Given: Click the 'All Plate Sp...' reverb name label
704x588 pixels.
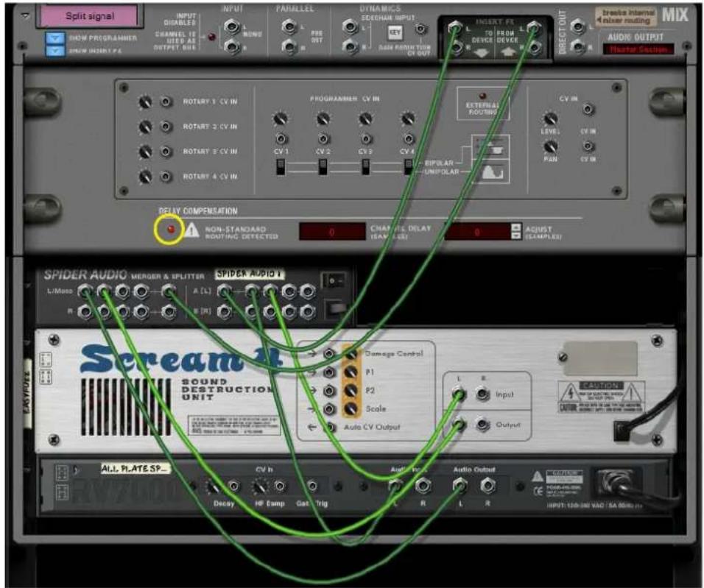Looking at the screenshot, I should click(x=135, y=469).
